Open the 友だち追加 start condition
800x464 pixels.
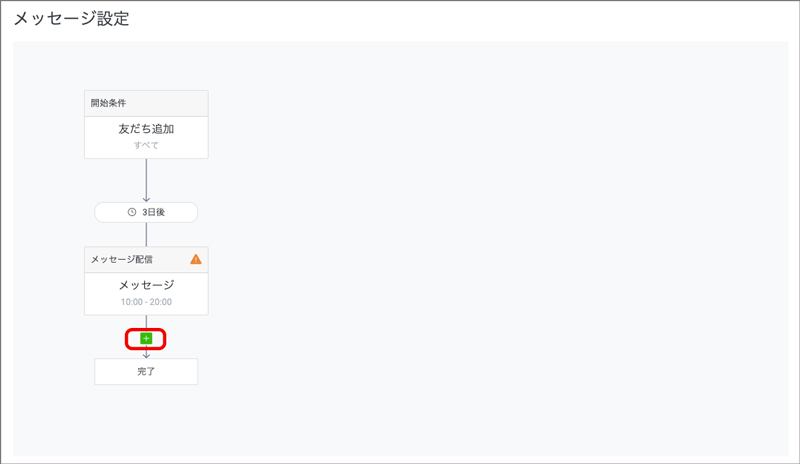pos(146,129)
